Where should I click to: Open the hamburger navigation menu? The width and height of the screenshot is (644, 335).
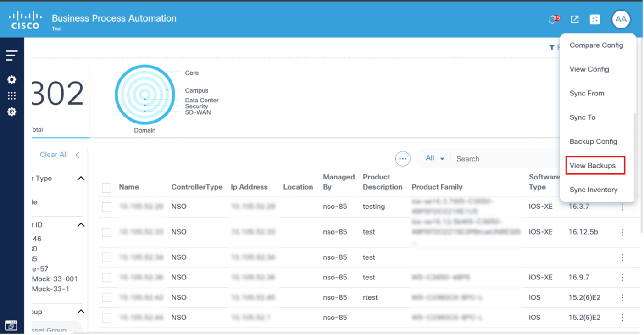point(11,56)
